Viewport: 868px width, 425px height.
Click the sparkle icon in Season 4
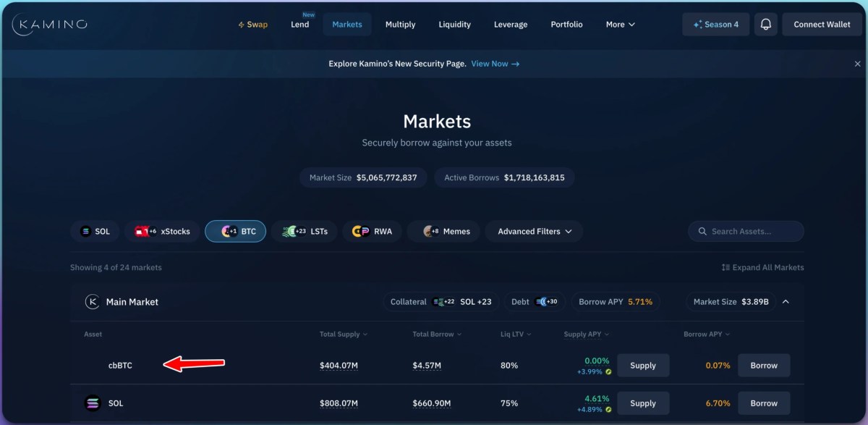697,25
